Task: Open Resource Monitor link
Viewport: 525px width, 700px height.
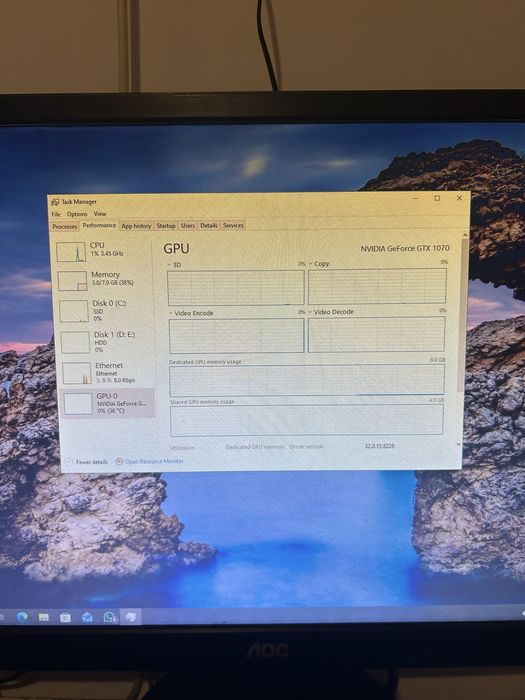Action: coord(150,461)
